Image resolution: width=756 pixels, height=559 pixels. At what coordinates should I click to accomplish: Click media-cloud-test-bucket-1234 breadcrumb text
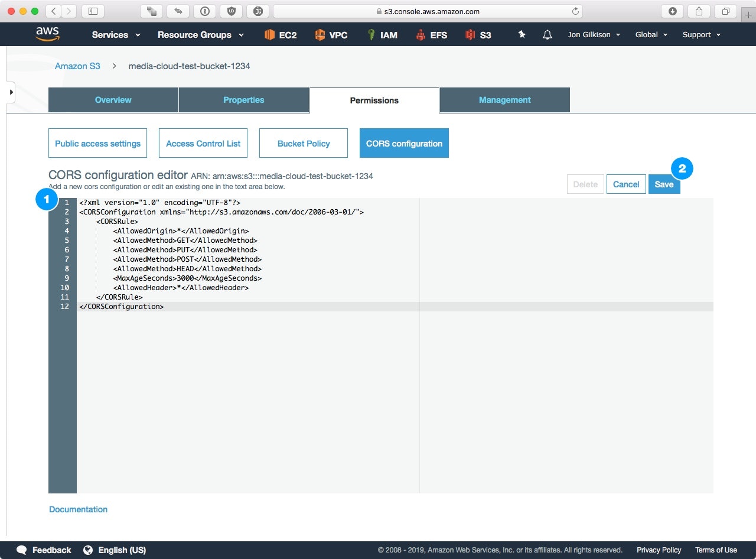(189, 66)
